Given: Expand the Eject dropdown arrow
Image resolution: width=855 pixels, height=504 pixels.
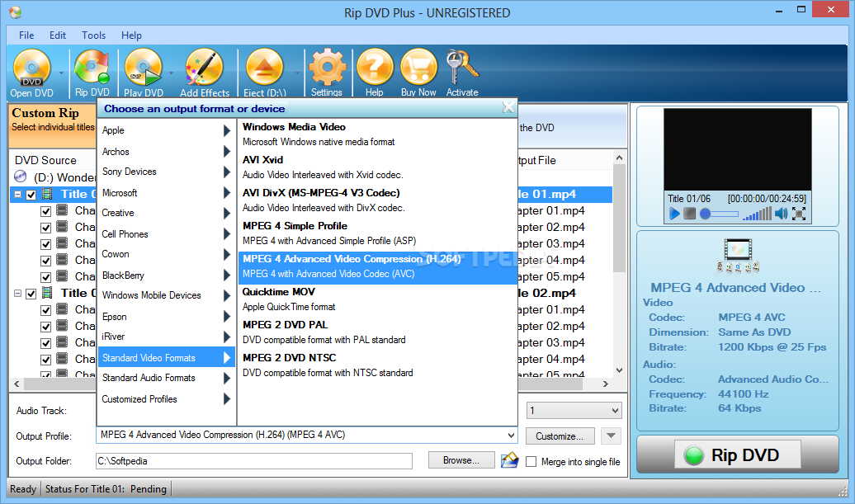Looking at the screenshot, I should (x=297, y=73).
